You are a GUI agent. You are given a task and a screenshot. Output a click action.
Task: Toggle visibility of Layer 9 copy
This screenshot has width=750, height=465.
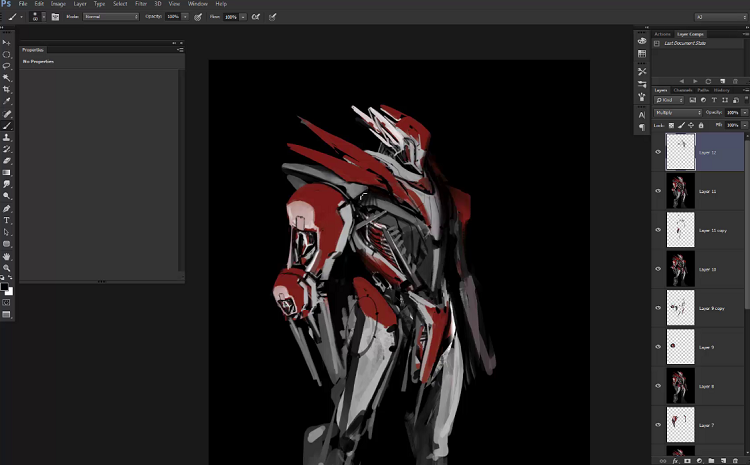(658, 308)
